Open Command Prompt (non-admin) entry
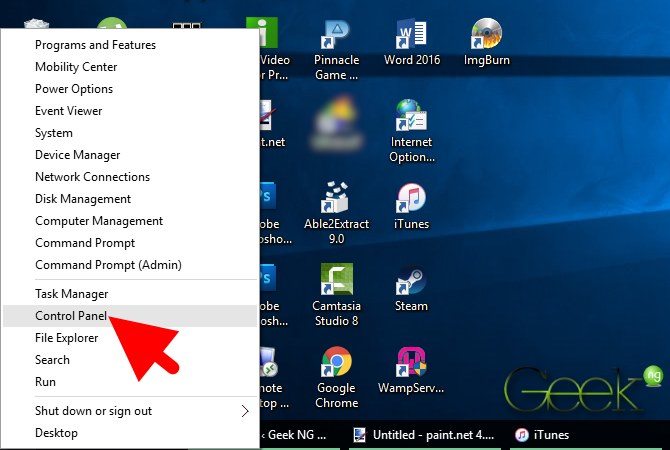This screenshot has height=450, width=670. tap(130, 243)
